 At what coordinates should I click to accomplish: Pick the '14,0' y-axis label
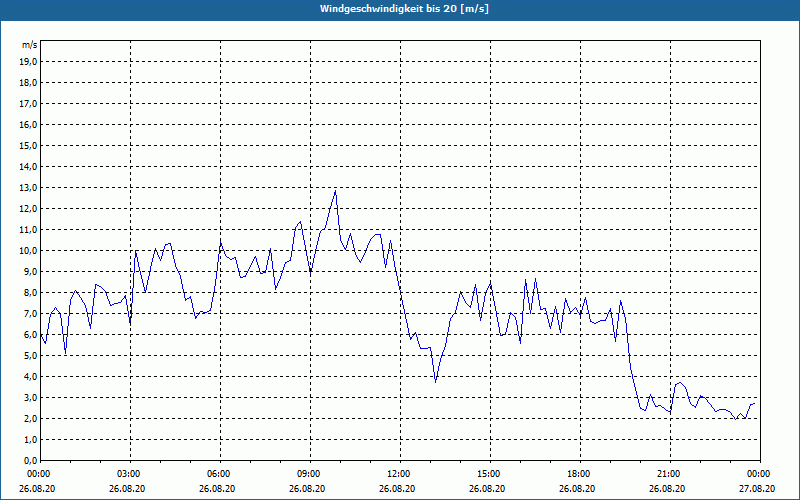coord(28,166)
